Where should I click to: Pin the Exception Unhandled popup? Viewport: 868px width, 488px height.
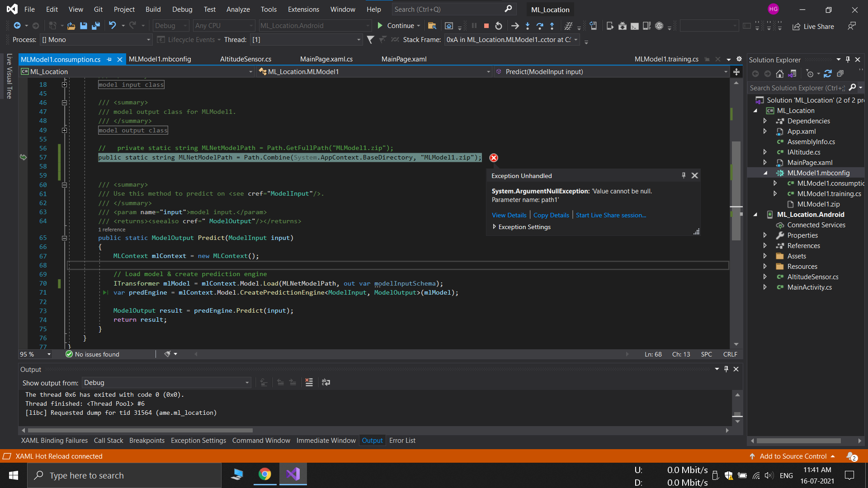684,176
